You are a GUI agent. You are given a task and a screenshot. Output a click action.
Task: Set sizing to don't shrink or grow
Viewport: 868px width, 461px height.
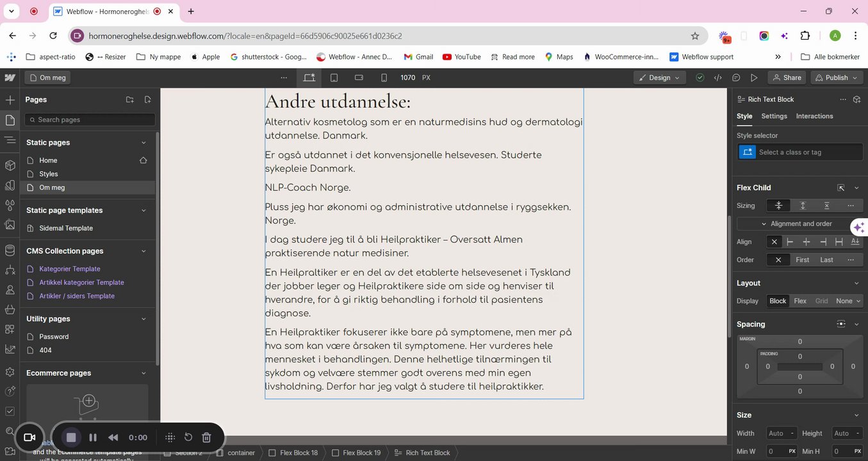coord(827,206)
